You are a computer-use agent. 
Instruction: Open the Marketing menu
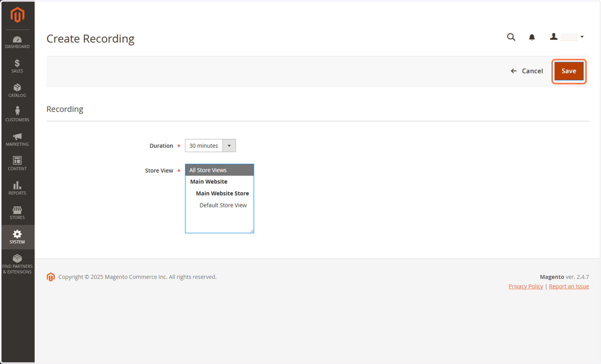(x=18, y=139)
